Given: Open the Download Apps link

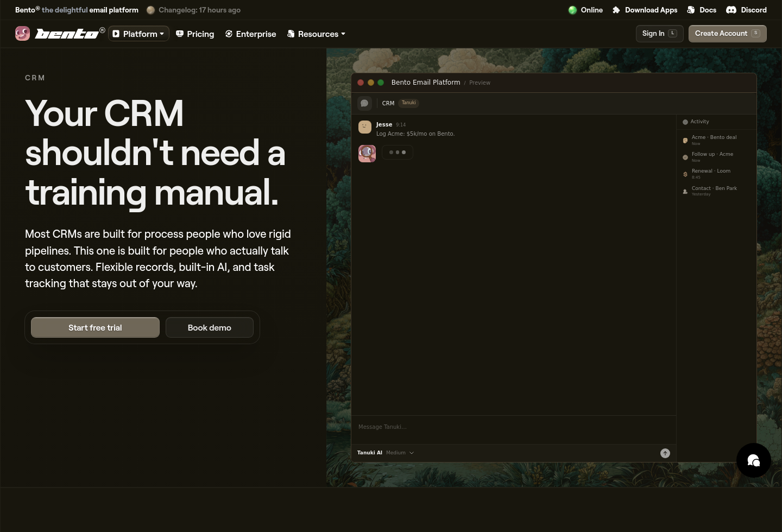Looking at the screenshot, I should [x=645, y=10].
